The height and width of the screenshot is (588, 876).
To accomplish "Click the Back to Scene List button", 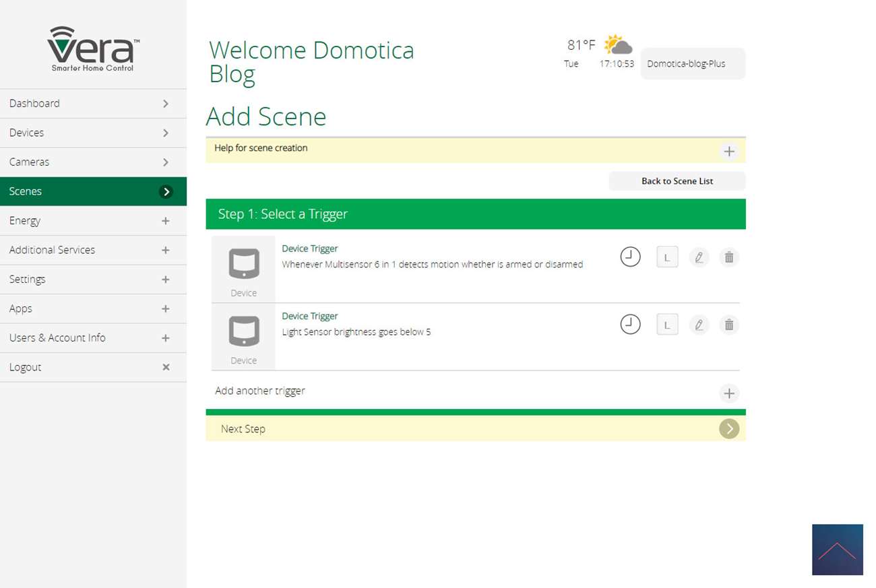I will (677, 181).
